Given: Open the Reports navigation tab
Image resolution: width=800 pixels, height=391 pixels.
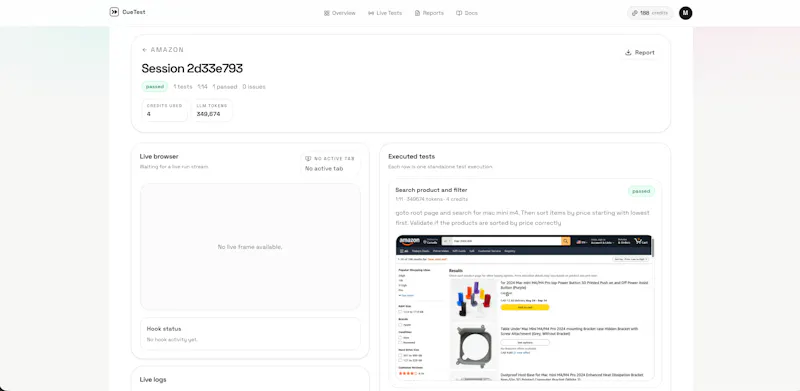Looking at the screenshot, I should 429,13.
